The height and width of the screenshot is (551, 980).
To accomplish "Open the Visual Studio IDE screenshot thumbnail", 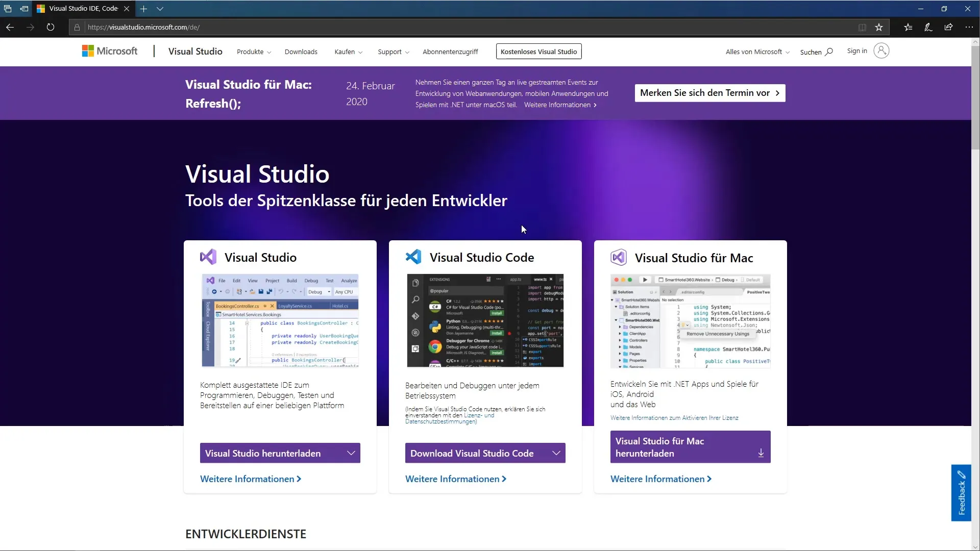I will (x=280, y=320).
